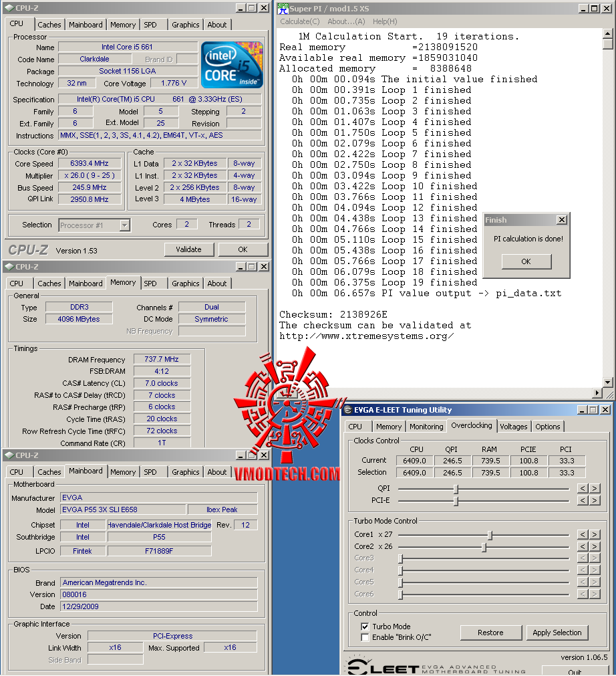This screenshot has height=676, width=616.
Task: Open Voltages tab in E-LEET utility
Action: [514, 427]
